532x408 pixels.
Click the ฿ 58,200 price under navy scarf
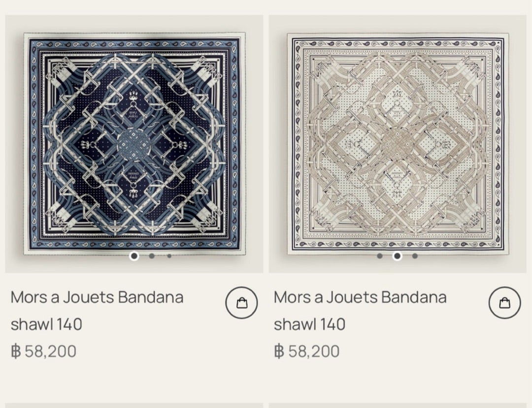click(x=44, y=351)
